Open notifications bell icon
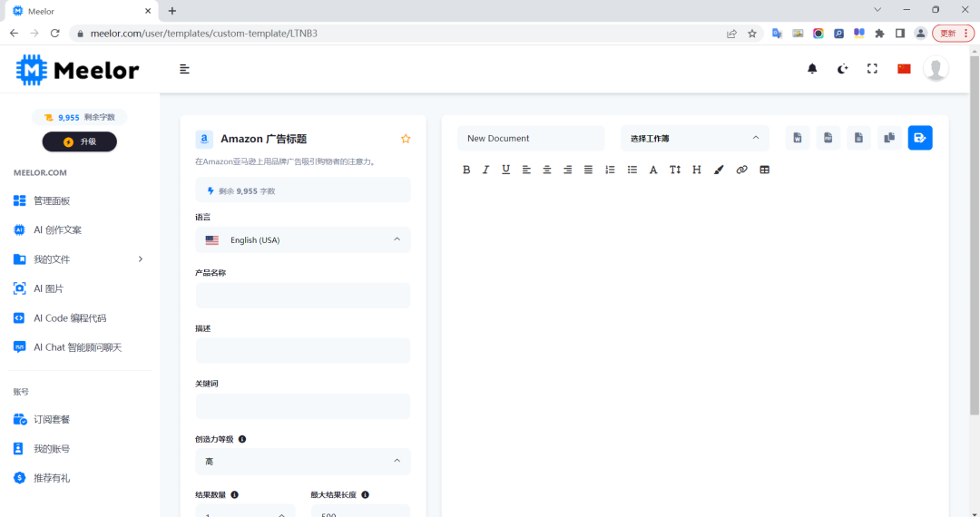 812,69
